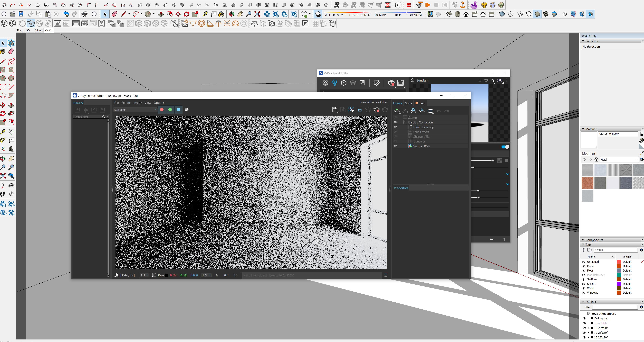Image resolution: width=644 pixels, height=342 pixels.
Task: Save current image in Frame Buffer
Action: coord(334,110)
